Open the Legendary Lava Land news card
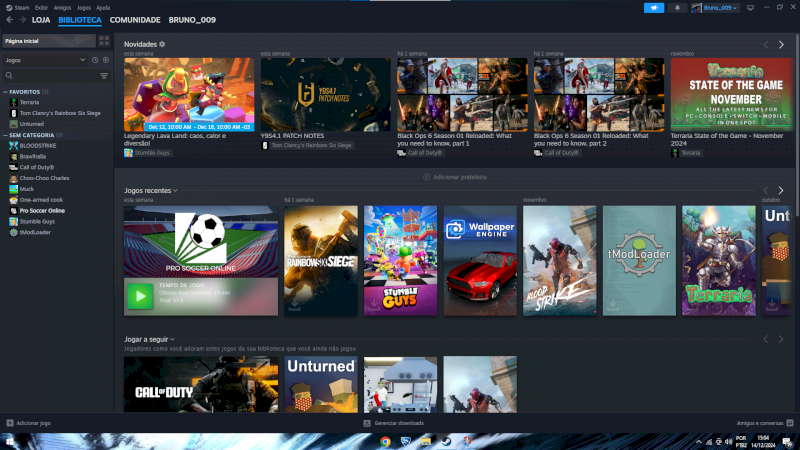This screenshot has width=800, height=450. coord(189,94)
